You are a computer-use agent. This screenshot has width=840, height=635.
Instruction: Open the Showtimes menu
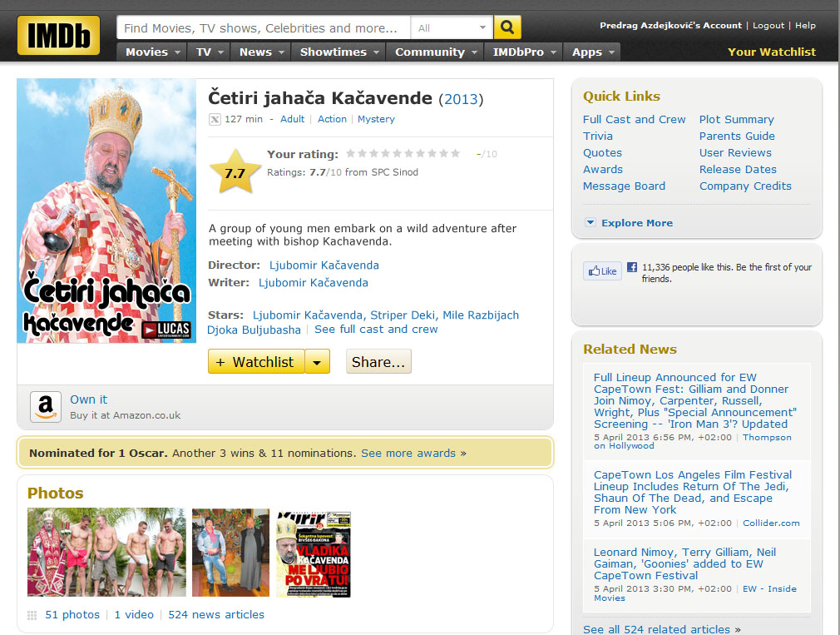(339, 52)
